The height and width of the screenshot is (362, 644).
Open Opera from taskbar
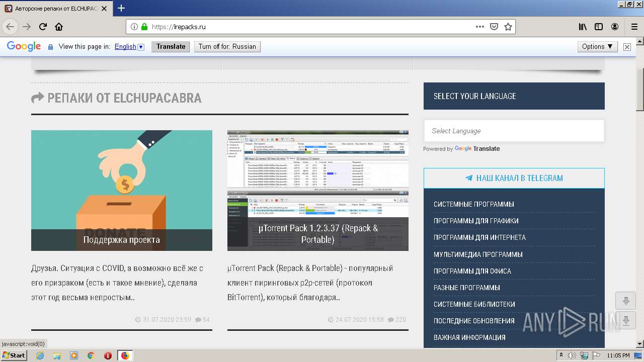click(x=108, y=355)
